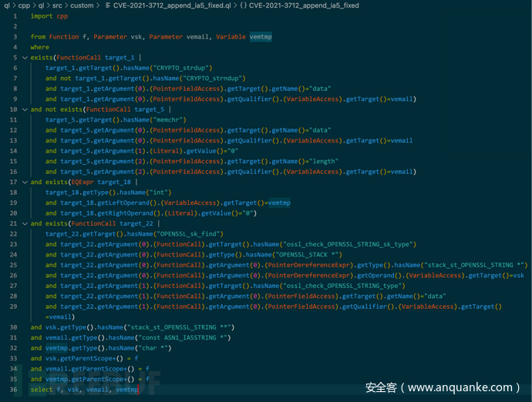Fold the 'not exists' block at line 10
The height and width of the screenshot is (402, 532).
coord(24,109)
